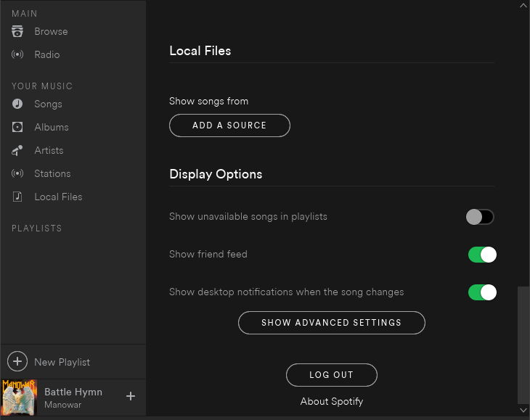Select Songs under Your Music
Viewport: 530px width, 420px height.
tap(48, 104)
